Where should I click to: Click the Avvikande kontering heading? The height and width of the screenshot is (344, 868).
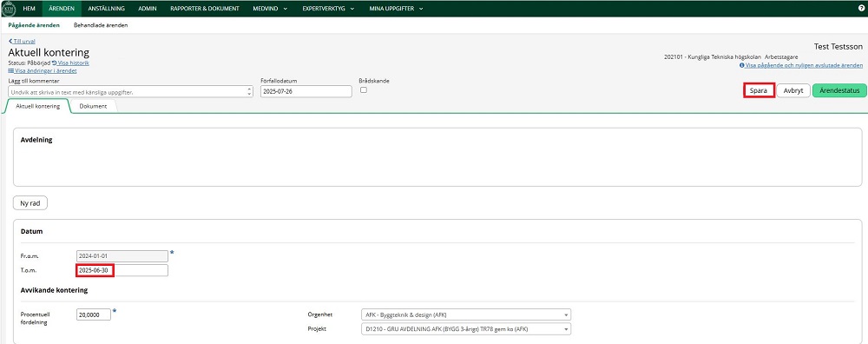(54, 290)
